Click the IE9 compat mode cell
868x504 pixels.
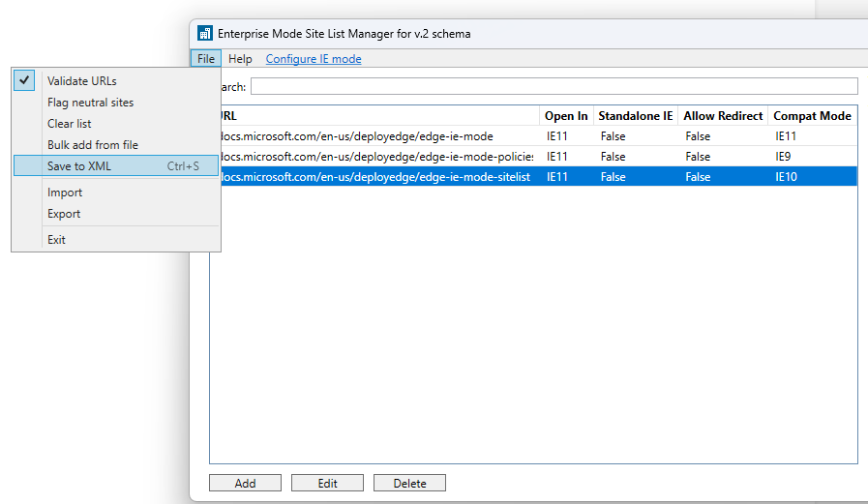click(783, 157)
